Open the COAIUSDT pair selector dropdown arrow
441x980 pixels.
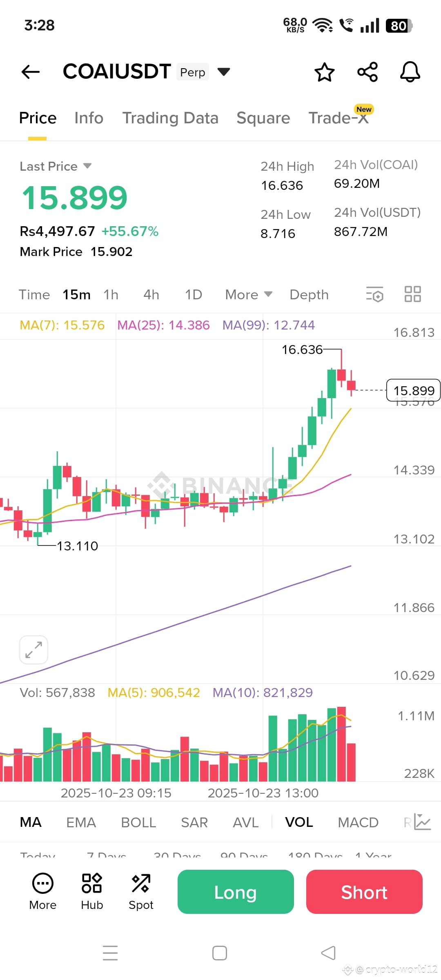pos(223,72)
